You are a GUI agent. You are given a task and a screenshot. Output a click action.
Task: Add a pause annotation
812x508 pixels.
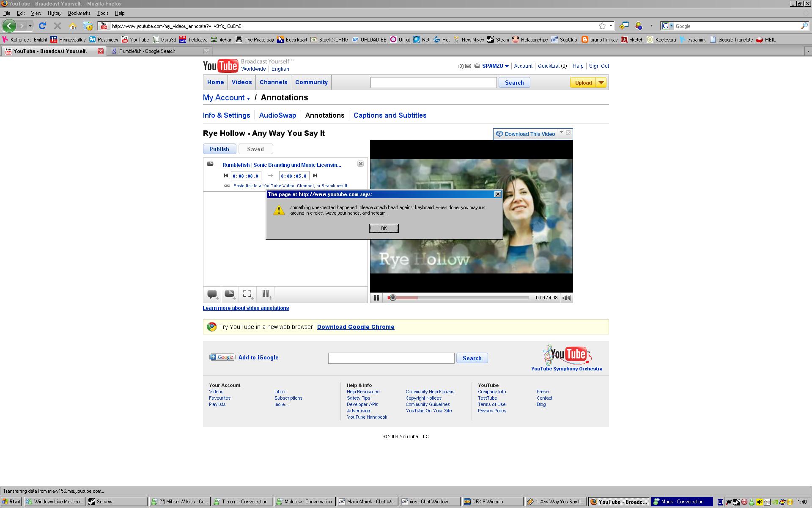tap(266, 294)
